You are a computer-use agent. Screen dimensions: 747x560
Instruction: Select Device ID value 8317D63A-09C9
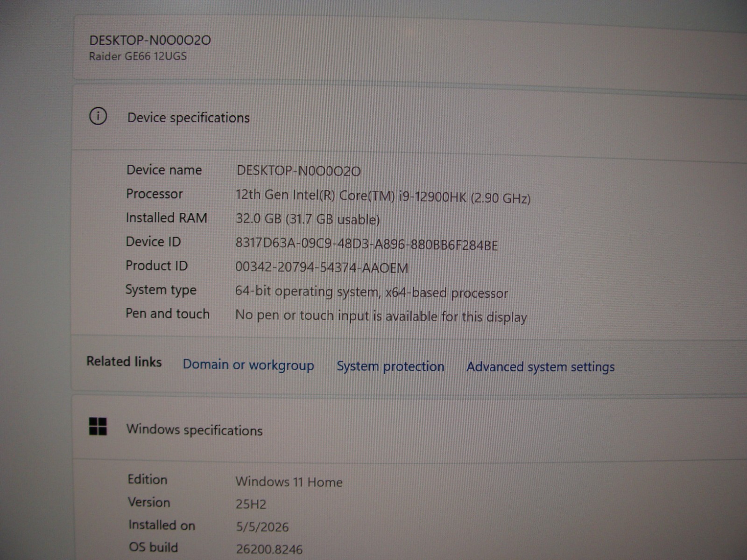click(366, 245)
